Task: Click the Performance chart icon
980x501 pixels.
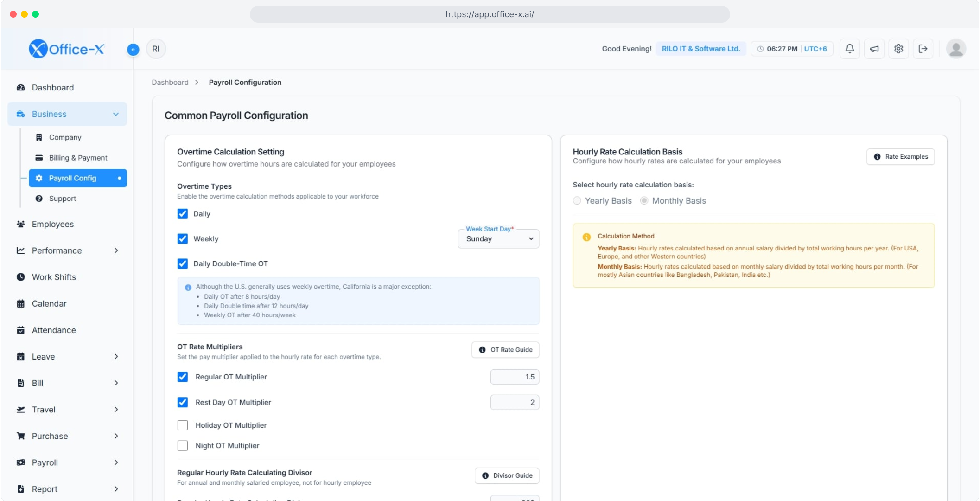Action: click(x=21, y=250)
